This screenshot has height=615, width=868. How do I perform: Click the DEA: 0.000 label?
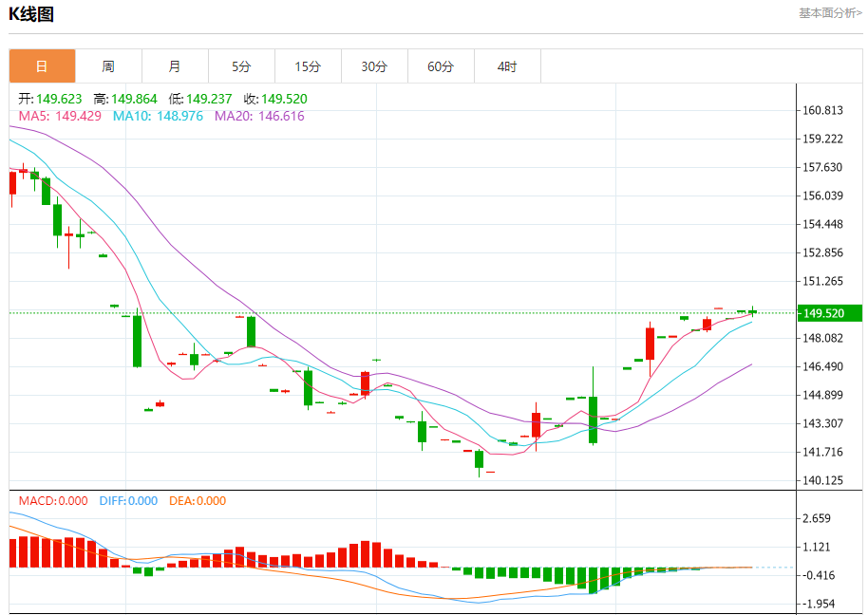(x=198, y=501)
